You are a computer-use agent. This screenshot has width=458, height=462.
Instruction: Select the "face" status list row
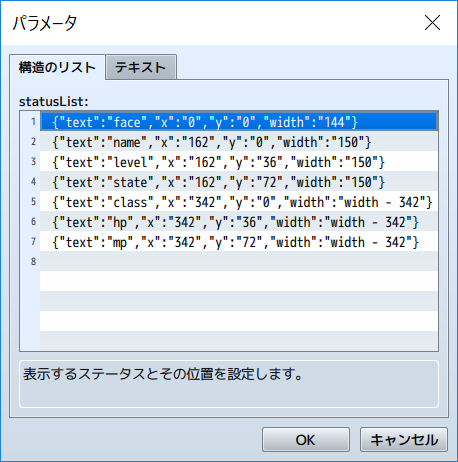coord(239,121)
